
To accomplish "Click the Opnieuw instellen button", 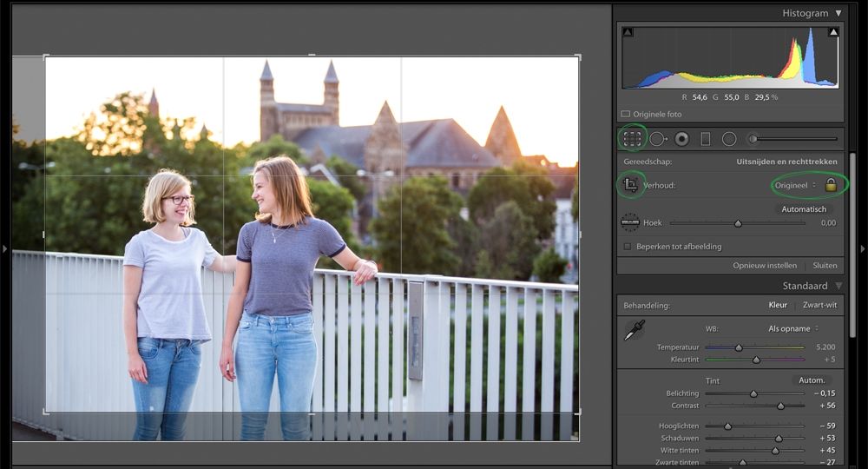I will coord(765,266).
